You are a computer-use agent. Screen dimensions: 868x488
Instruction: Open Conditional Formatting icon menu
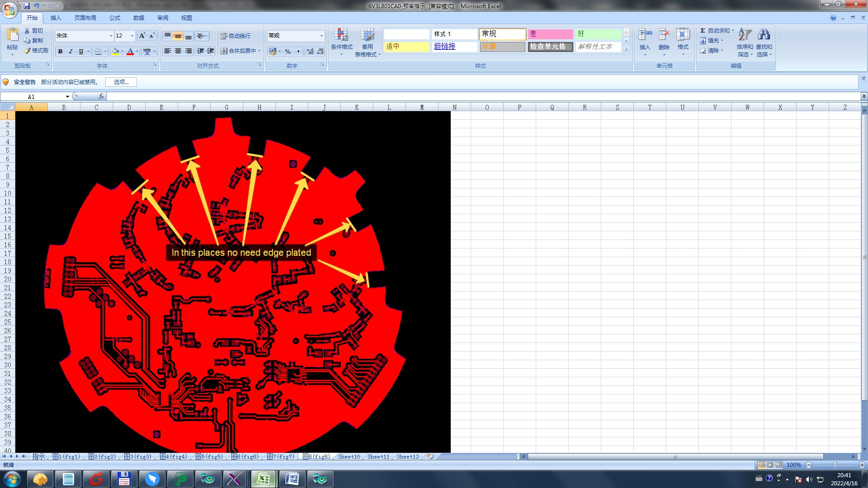pos(341,35)
